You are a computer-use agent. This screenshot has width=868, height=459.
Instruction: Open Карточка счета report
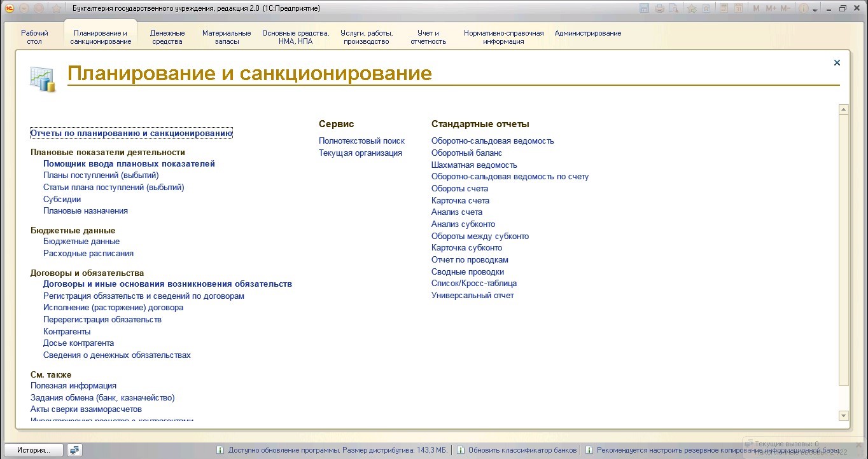460,200
